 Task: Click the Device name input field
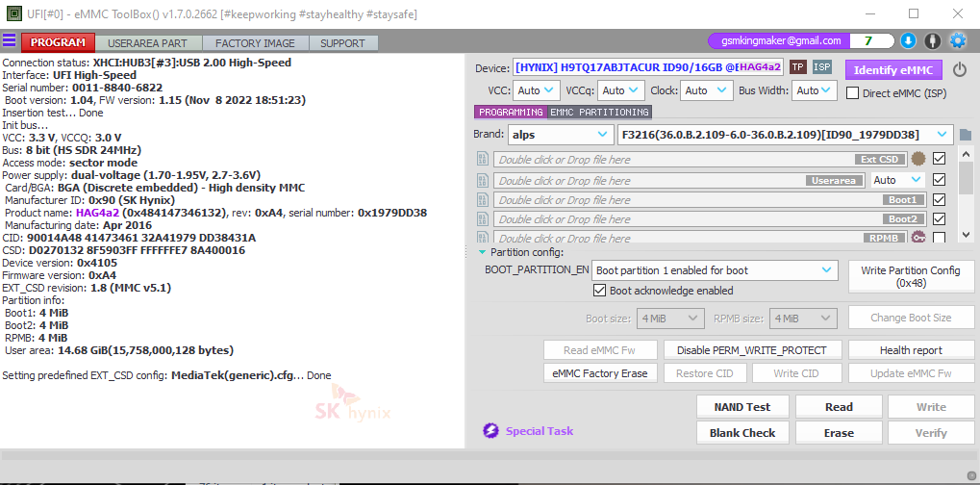pyautogui.click(x=648, y=67)
